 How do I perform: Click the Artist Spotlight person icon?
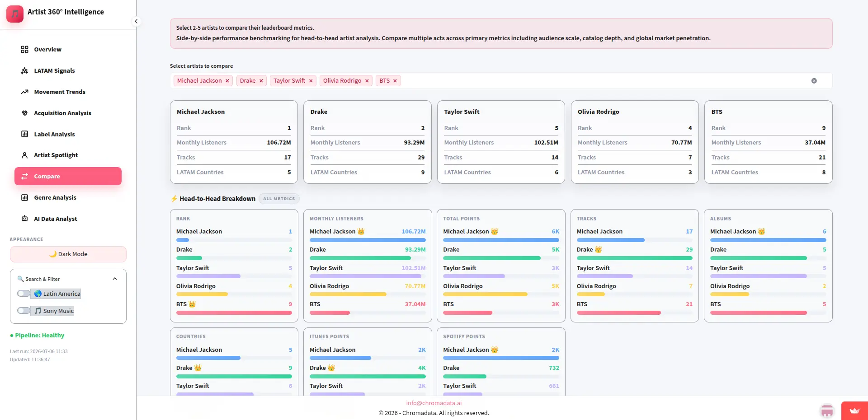tap(24, 155)
